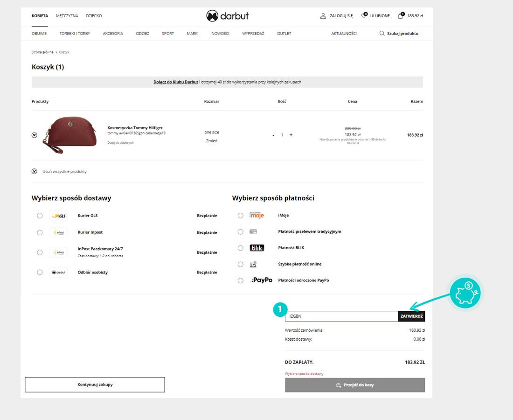
Task: Select BLIK payment method
Action: pos(240,248)
